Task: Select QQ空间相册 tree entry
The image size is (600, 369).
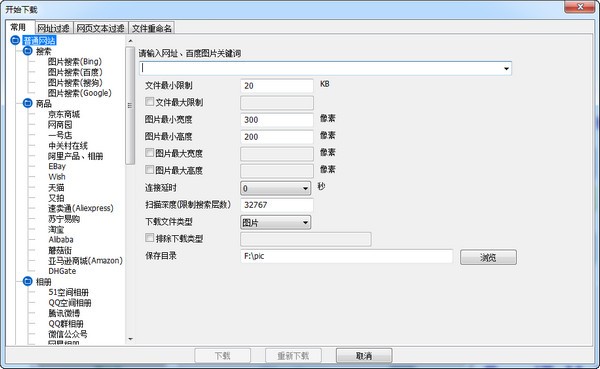Action: (x=70, y=303)
